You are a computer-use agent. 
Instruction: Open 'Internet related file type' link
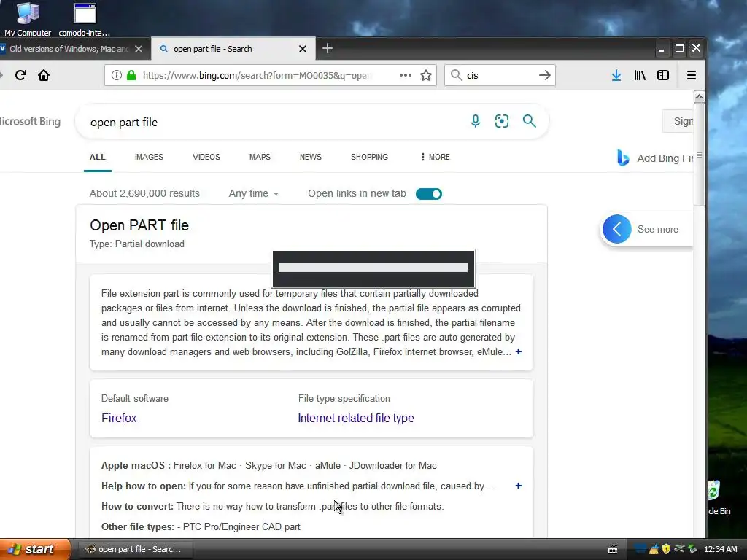click(356, 418)
